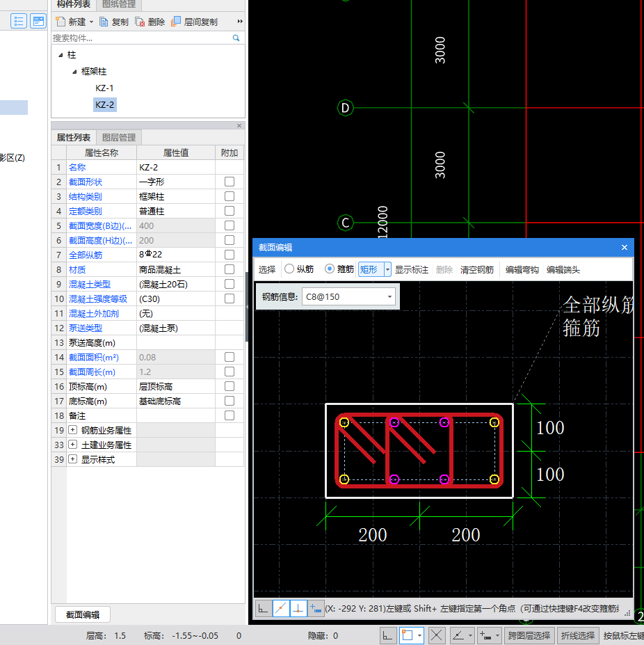The width and height of the screenshot is (644, 645).
Task: Open the 新建 dropdown arrow
Action: point(91,22)
